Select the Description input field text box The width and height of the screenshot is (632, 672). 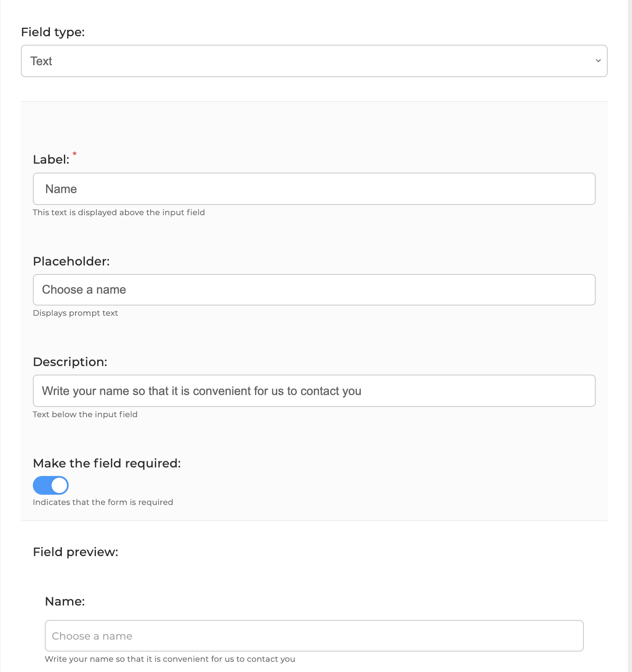tap(314, 391)
